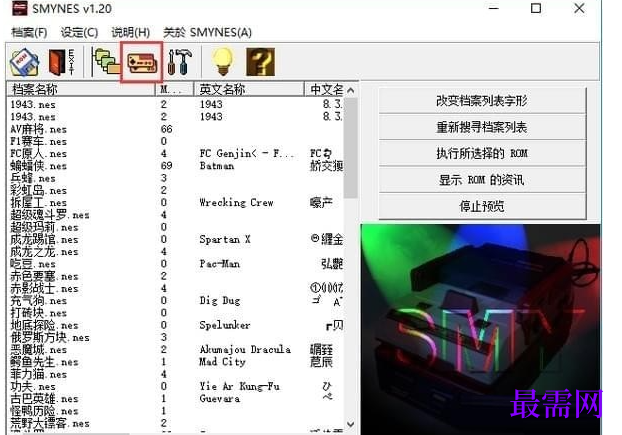This screenshot has height=435, width=622.
Task: Click Spartan X English name cell
Action: pos(225,240)
